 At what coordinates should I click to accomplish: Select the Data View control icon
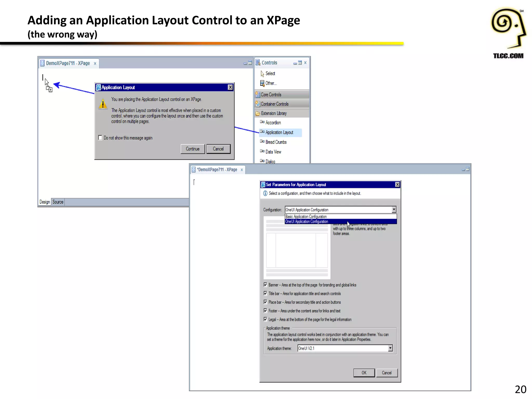[262, 151]
